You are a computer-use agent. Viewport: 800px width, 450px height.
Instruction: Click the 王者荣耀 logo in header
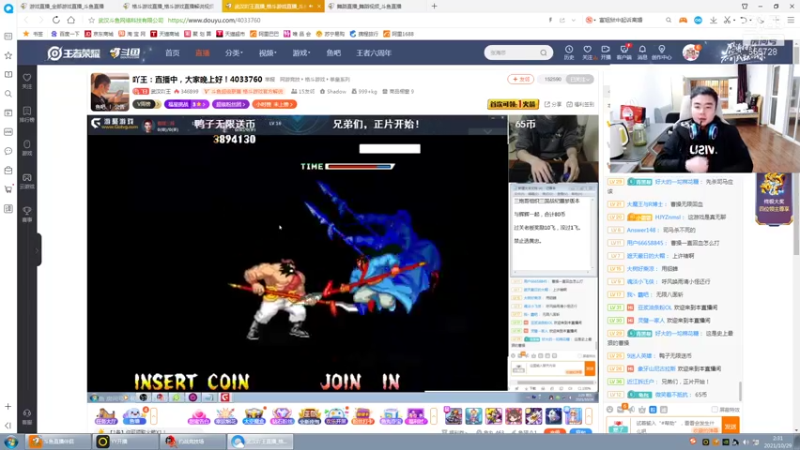point(74,53)
